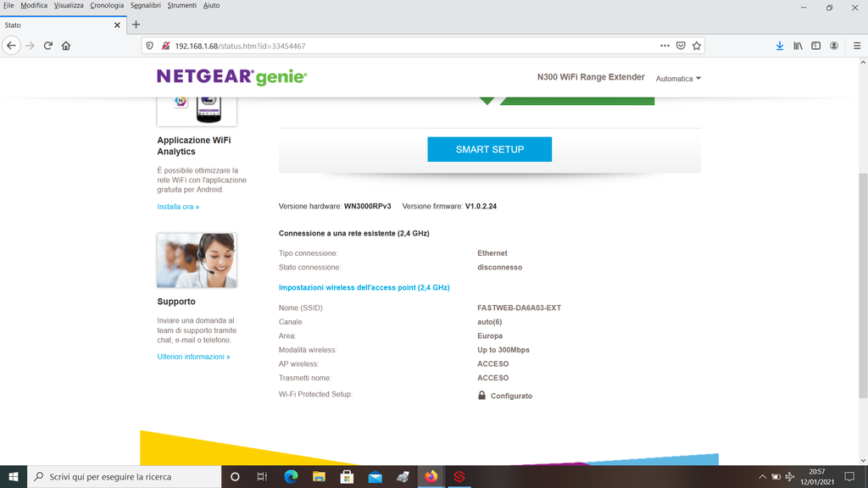Click the WiFi Analytics phone thumbnail
868x488 pixels.
197,111
